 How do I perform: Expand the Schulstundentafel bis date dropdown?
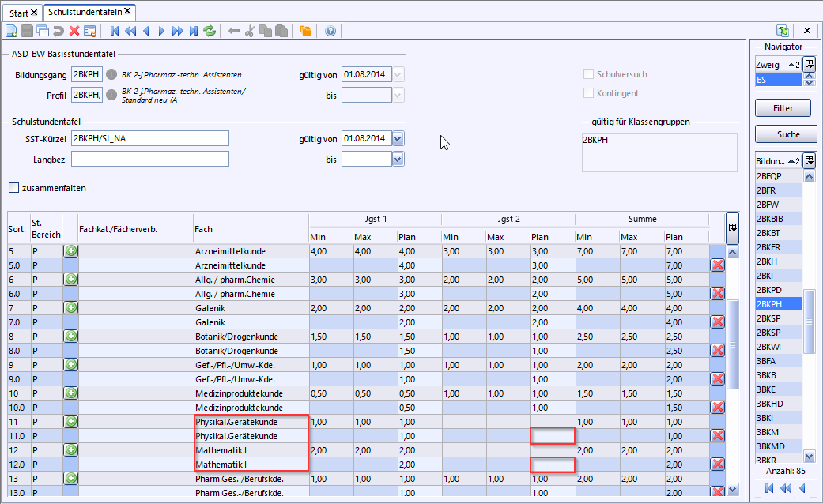[398, 159]
